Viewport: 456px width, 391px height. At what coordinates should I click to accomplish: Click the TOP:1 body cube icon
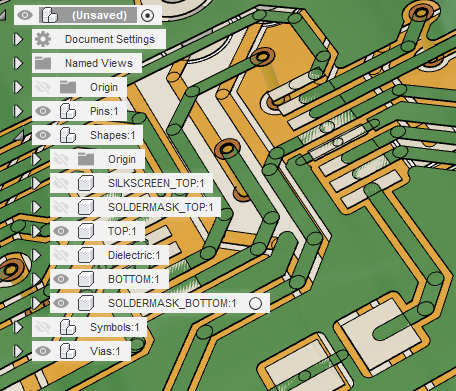[86, 231]
